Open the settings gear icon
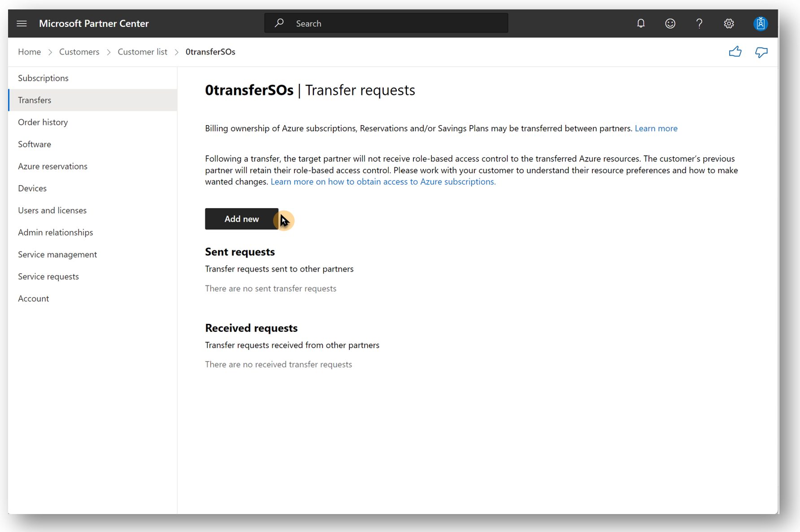This screenshot has height=532, width=800. tap(729, 23)
